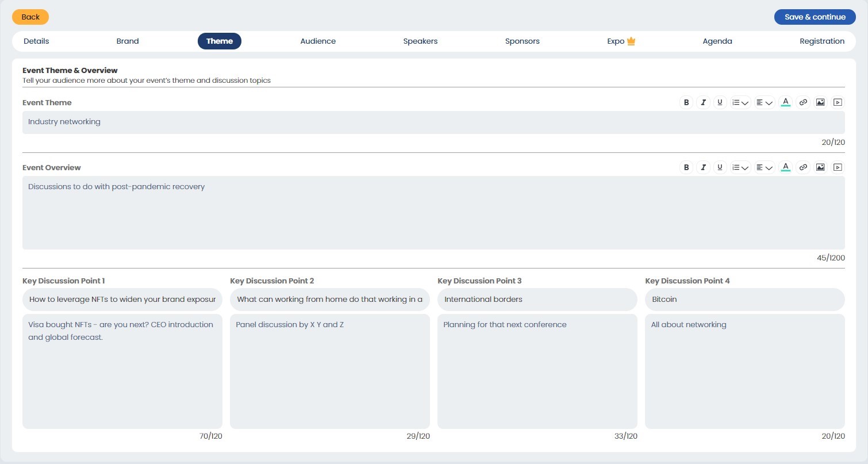Edit Key Discussion Point 1 title field
Screen dimensions: 868x464
coord(122,300)
